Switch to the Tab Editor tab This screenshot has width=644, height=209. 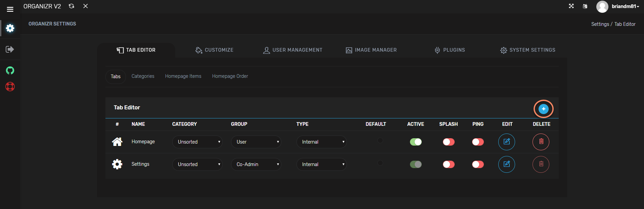pyautogui.click(x=136, y=50)
